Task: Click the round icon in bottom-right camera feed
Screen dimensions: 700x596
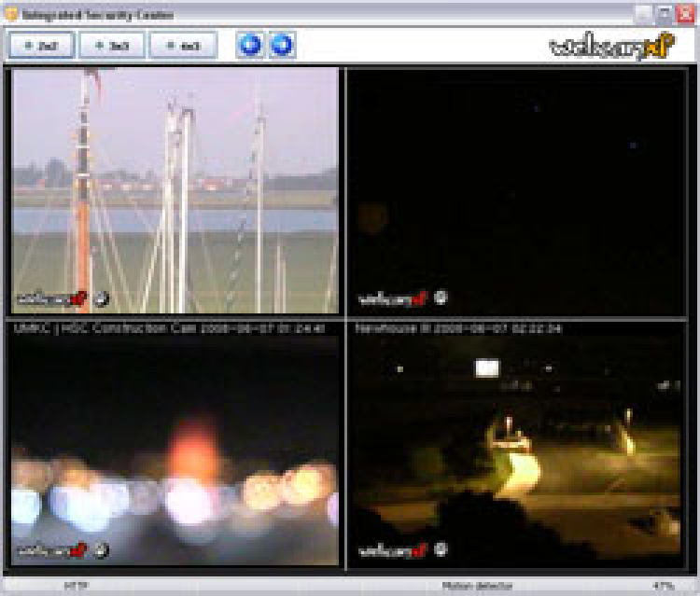Action: [x=441, y=550]
